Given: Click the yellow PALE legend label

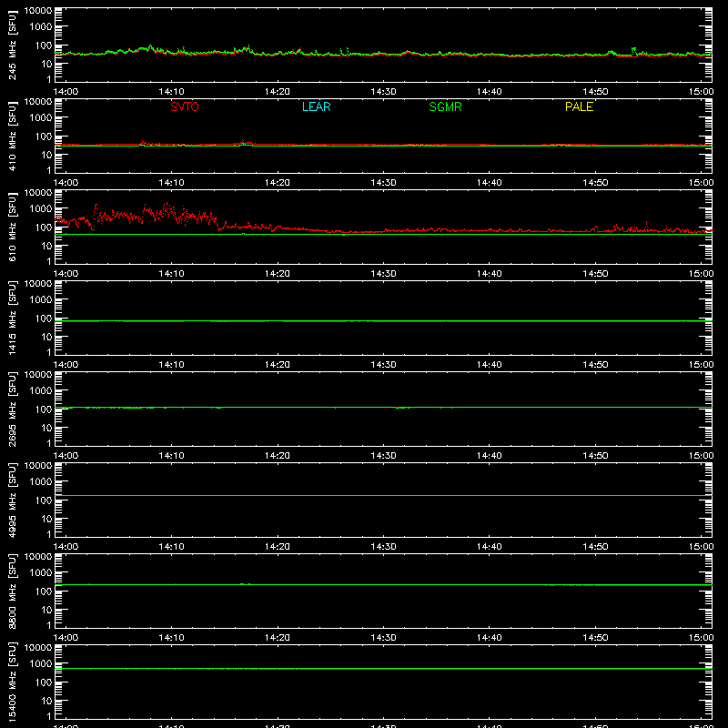Looking at the screenshot, I should (579, 106).
